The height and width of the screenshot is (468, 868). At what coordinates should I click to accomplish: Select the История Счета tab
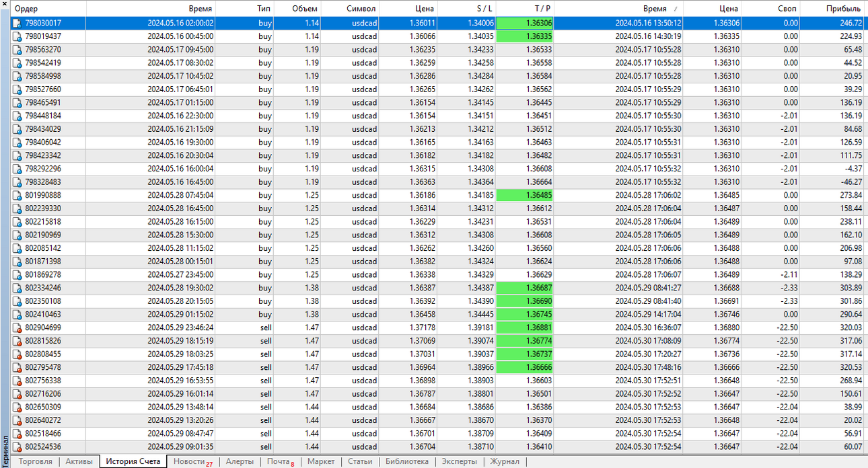coord(133,461)
